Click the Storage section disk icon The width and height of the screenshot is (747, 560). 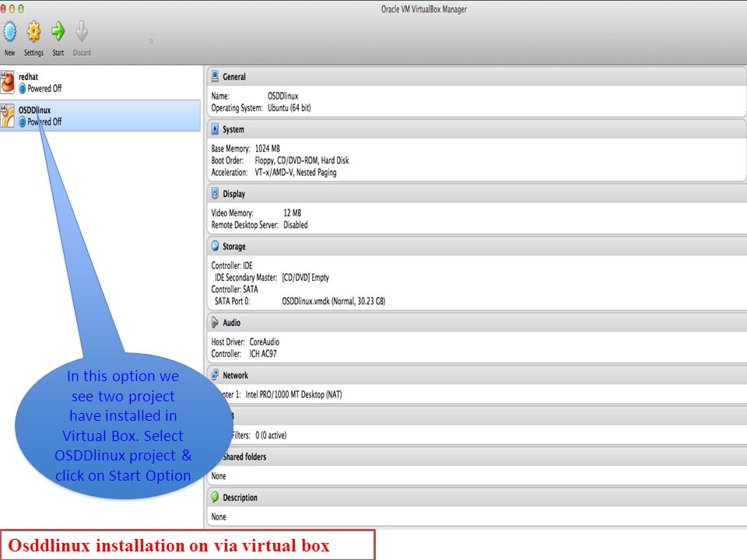(215, 247)
